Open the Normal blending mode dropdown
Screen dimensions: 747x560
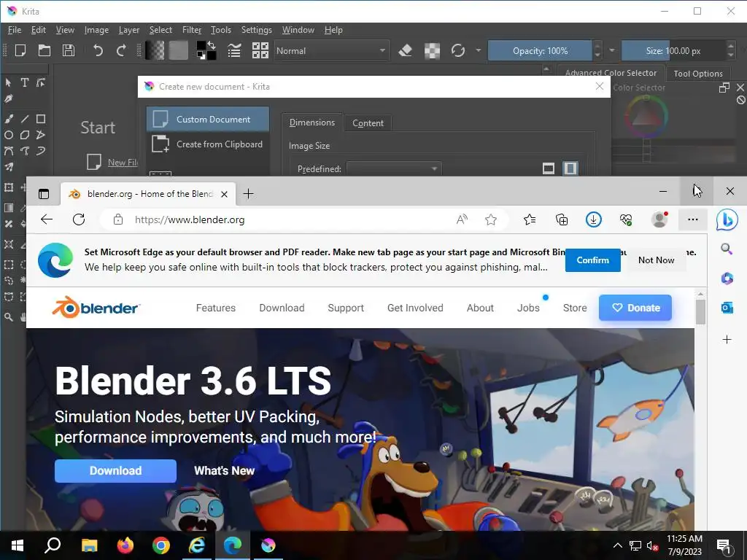332,50
